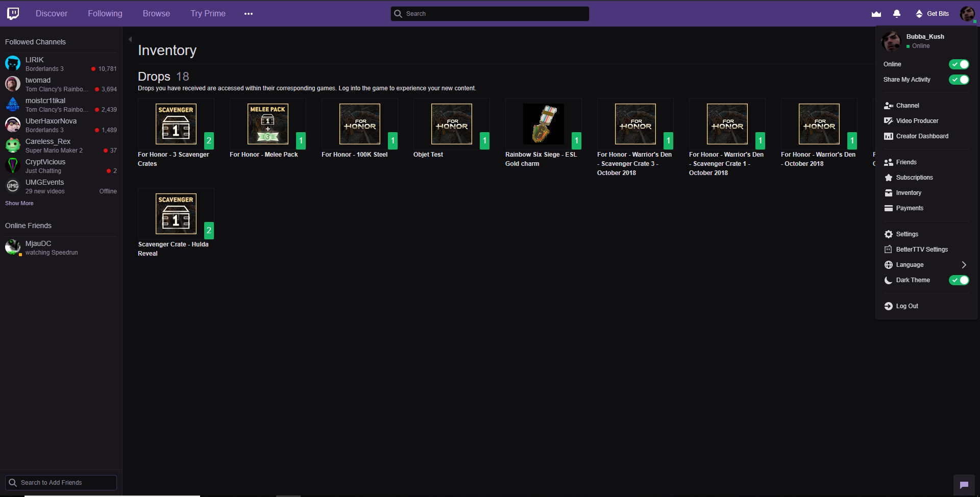This screenshot has width=980, height=497.
Task: Click the Objet Test drop title
Action: (428, 155)
